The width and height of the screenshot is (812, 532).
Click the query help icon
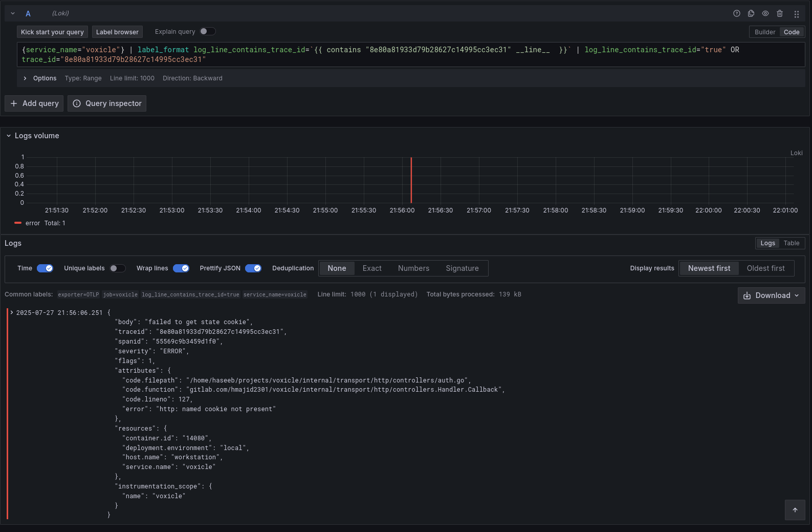[737, 14]
